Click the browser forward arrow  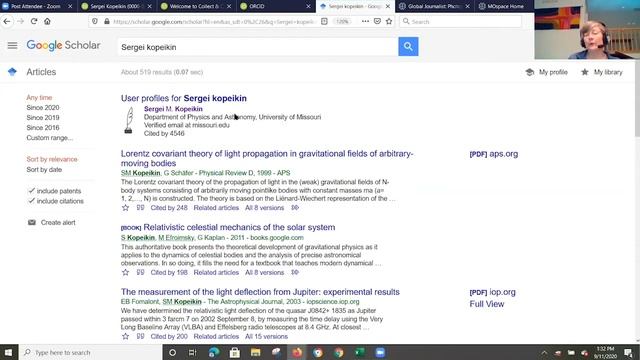20,21
